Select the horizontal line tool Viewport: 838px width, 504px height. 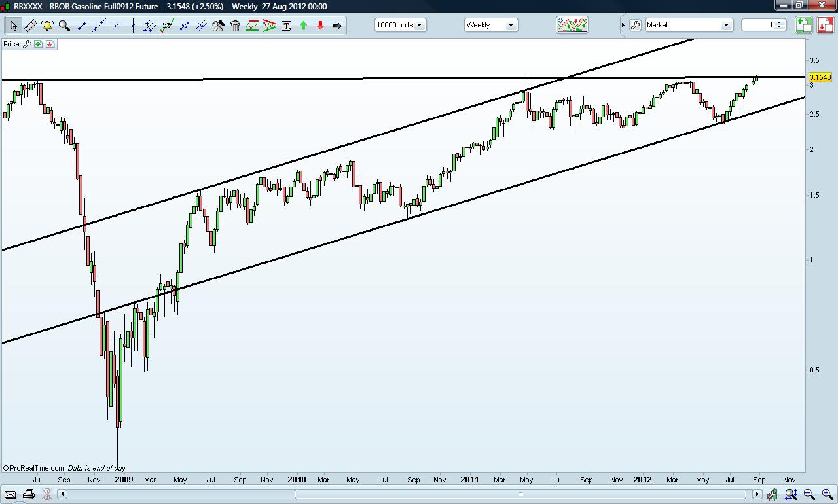point(116,26)
